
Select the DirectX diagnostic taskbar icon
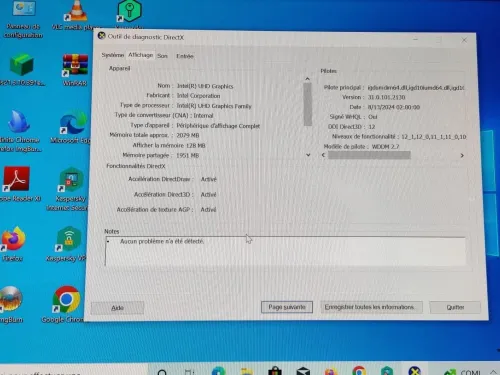[x=414, y=371]
